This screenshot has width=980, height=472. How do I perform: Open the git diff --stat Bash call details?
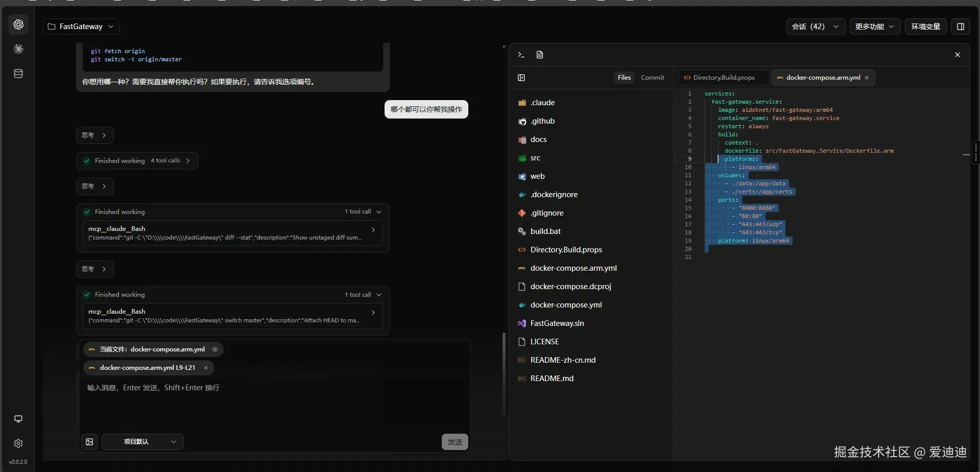click(x=232, y=233)
